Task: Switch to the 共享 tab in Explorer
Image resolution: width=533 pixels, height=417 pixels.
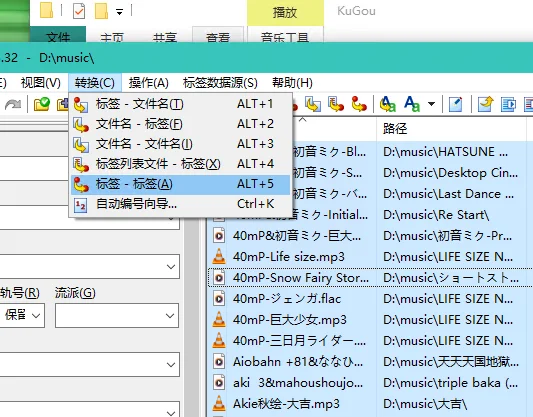Action: pyautogui.click(x=165, y=36)
